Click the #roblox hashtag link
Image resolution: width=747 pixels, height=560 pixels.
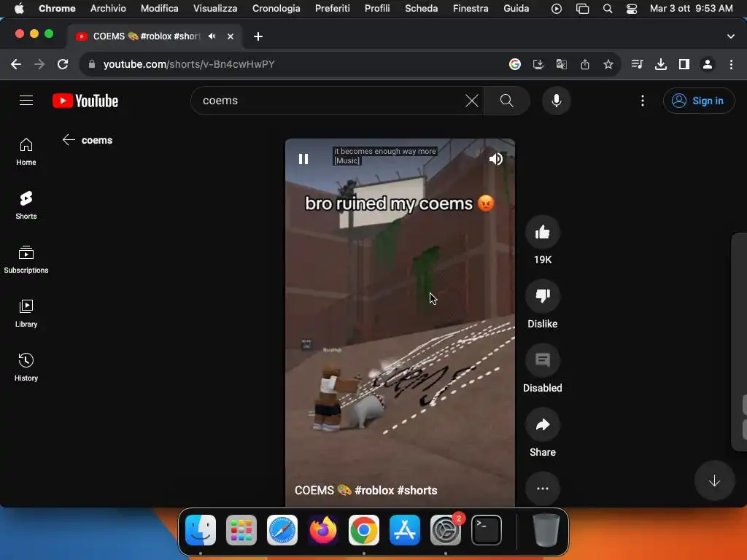[374, 490]
